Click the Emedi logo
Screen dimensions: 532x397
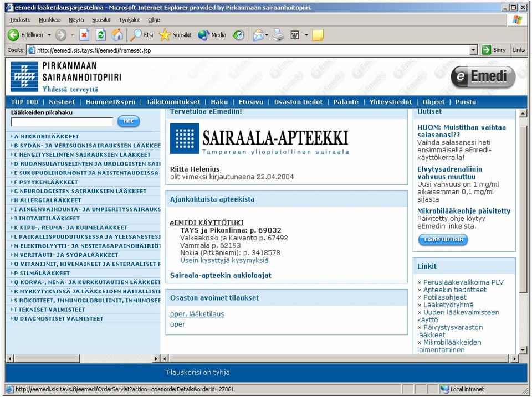point(483,76)
